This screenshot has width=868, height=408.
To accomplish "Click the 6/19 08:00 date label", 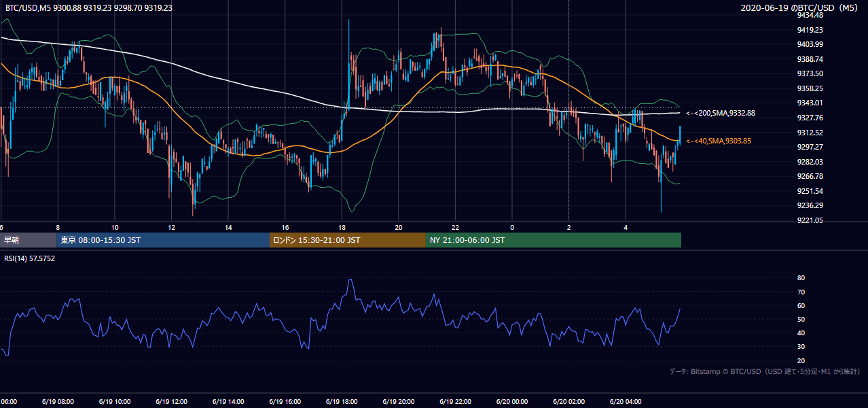I will pyautogui.click(x=58, y=402).
